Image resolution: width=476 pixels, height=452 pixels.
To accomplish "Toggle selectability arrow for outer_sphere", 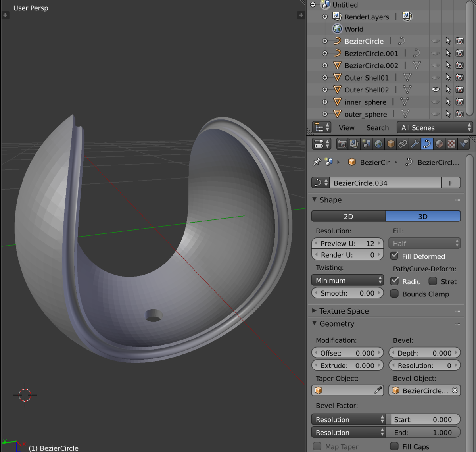I will (448, 114).
